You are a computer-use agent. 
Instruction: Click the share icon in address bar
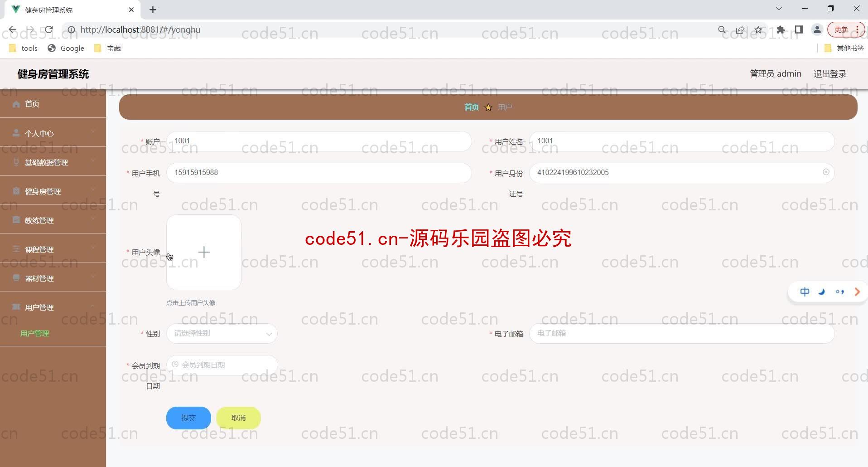(740, 30)
